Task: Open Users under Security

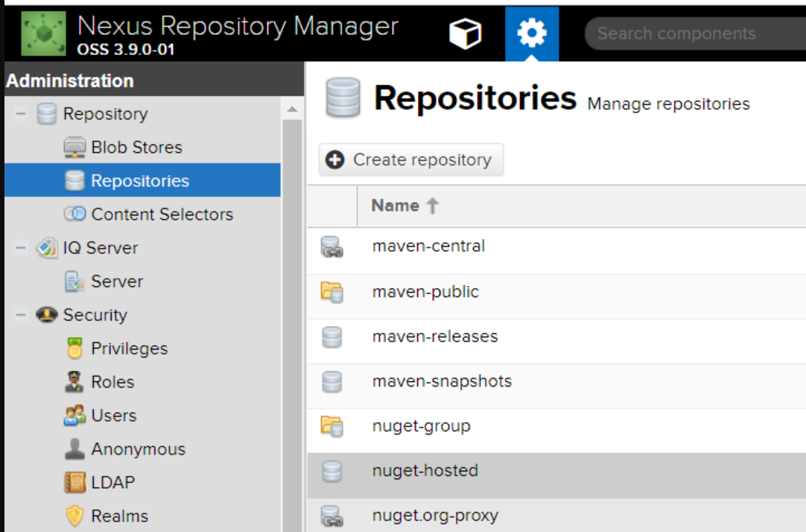Action: pyautogui.click(x=114, y=415)
